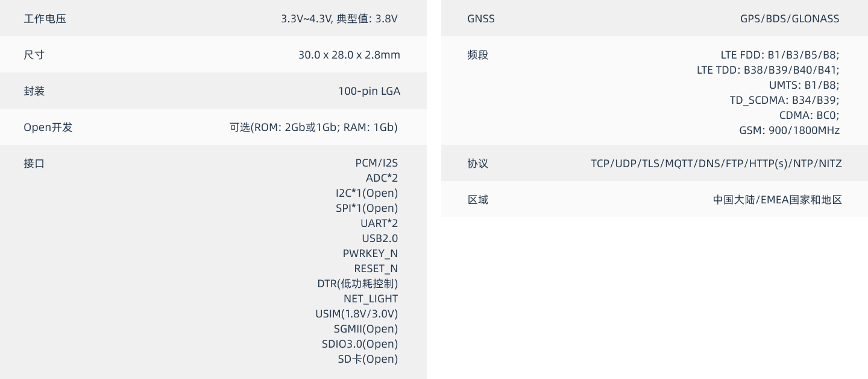This screenshot has height=379, width=868.
Task: Click the Open开发 row label
Action: pyautogui.click(x=48, y=127)
